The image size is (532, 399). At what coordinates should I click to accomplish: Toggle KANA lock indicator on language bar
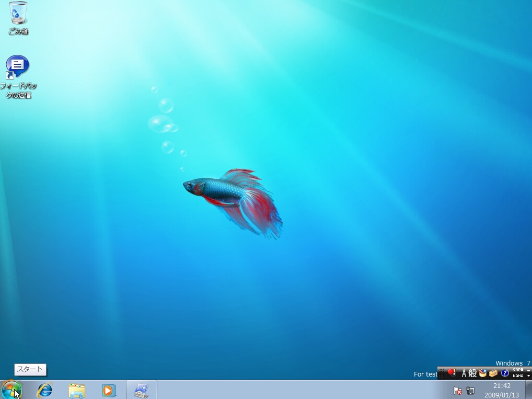tap(518, 375)
